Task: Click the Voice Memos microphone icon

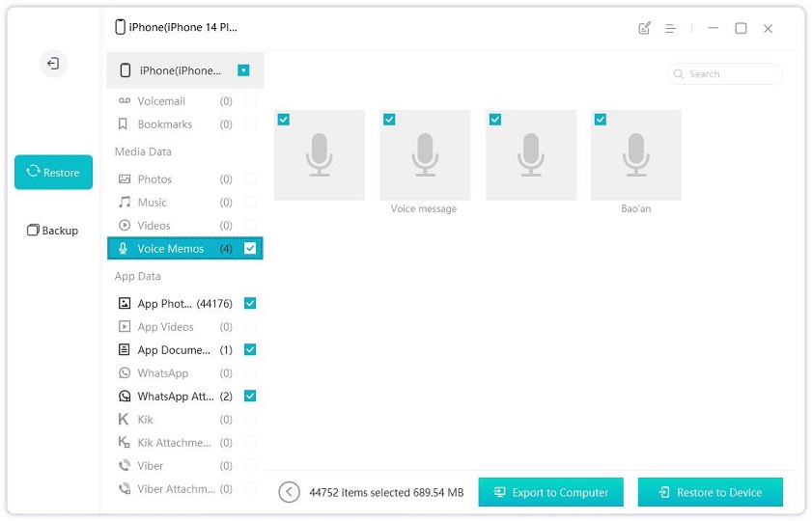Action: click(x=124, y=249)
